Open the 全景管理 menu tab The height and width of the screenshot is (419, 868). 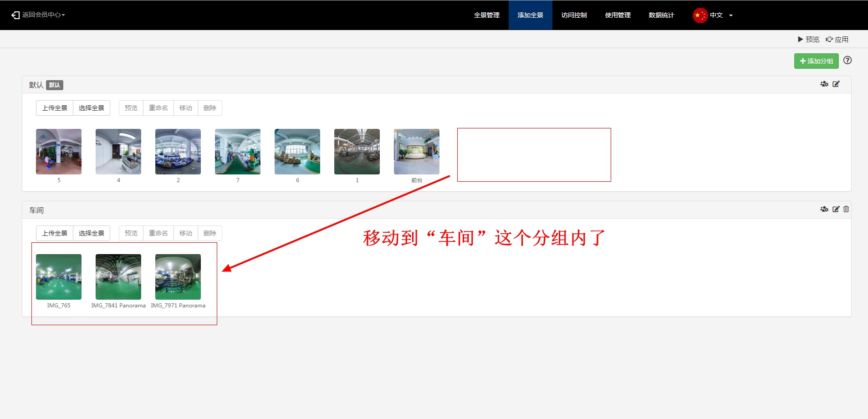486,15
